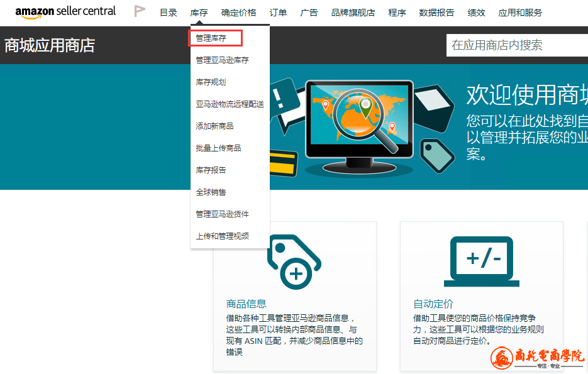Open the 订单 menu

[278, 13]
